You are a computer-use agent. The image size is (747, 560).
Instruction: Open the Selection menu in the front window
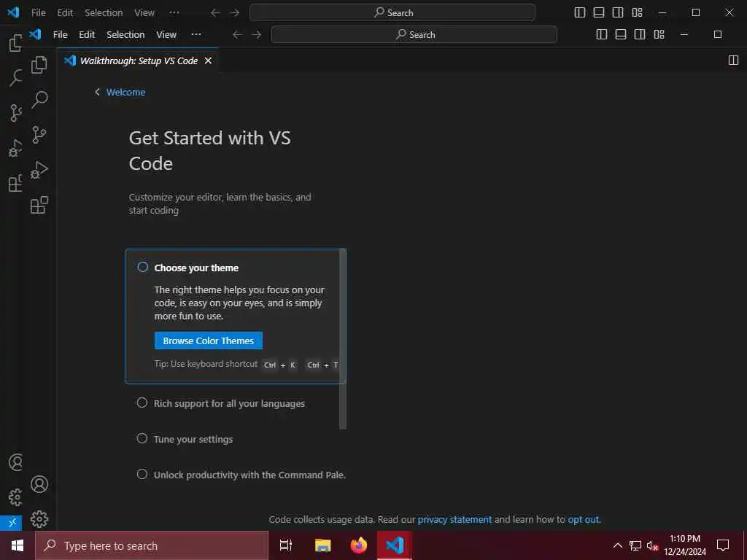click(125, 34)
